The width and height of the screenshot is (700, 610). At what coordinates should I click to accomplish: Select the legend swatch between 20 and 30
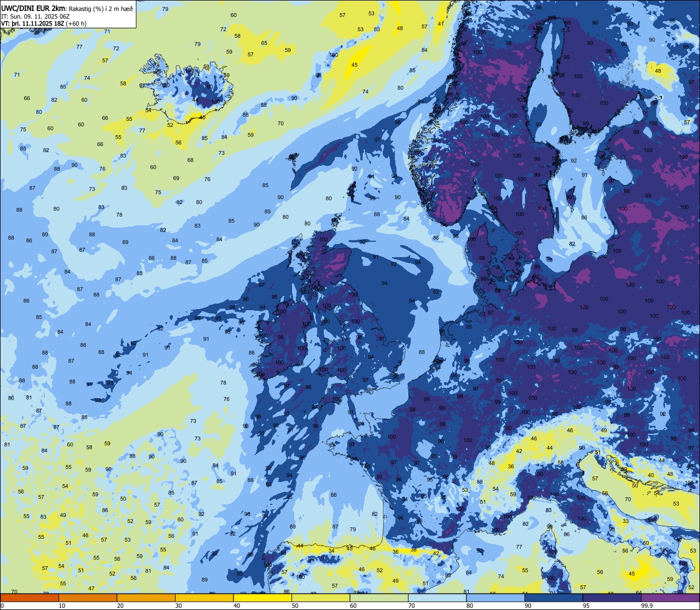[x=146, y=597]
